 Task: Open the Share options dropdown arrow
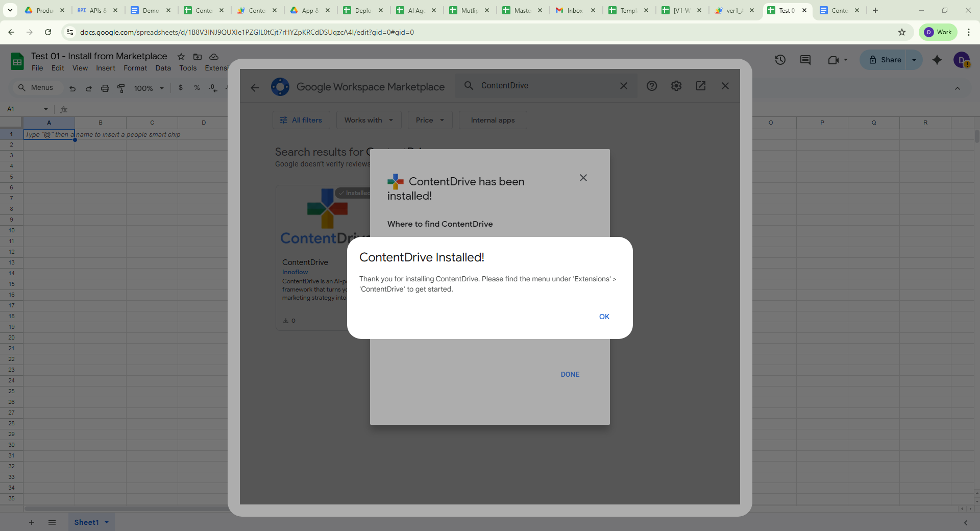(x=914, y=60)
